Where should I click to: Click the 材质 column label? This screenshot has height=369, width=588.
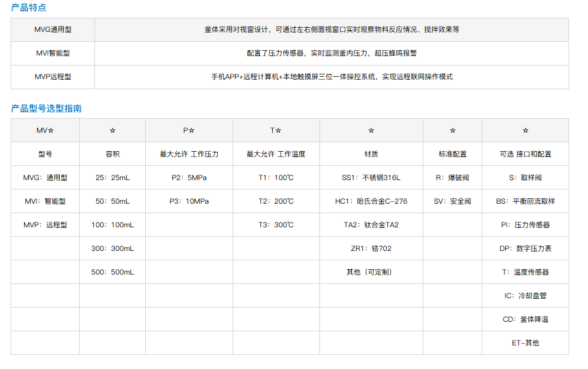[x=371, y=154]
